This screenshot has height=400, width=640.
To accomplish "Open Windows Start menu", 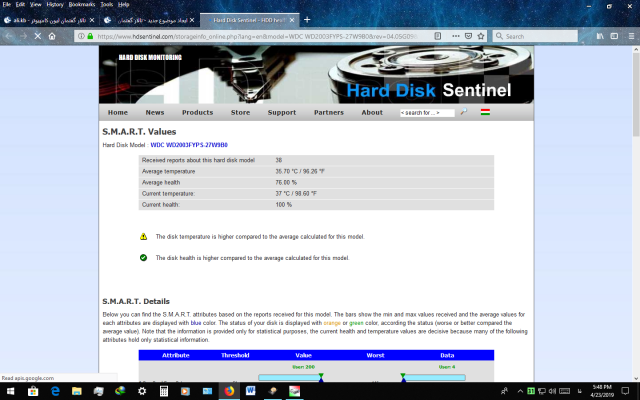I will click(11, 391).
